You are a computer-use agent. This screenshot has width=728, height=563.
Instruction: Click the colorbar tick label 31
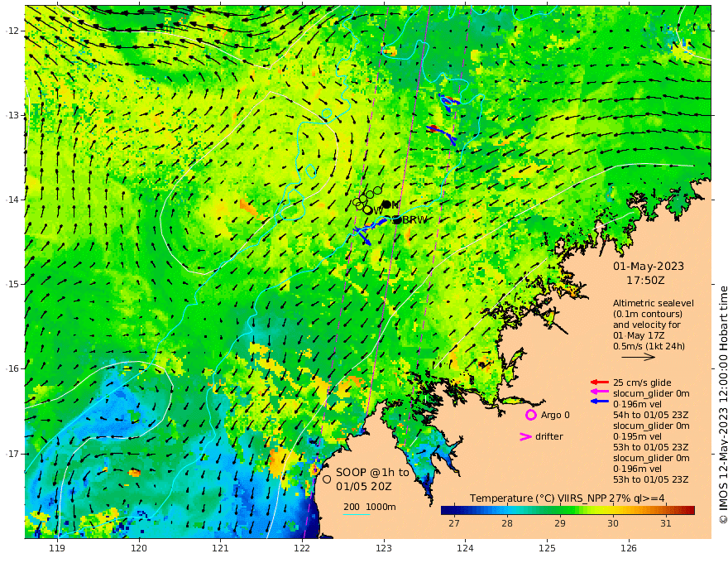[666, 523]
